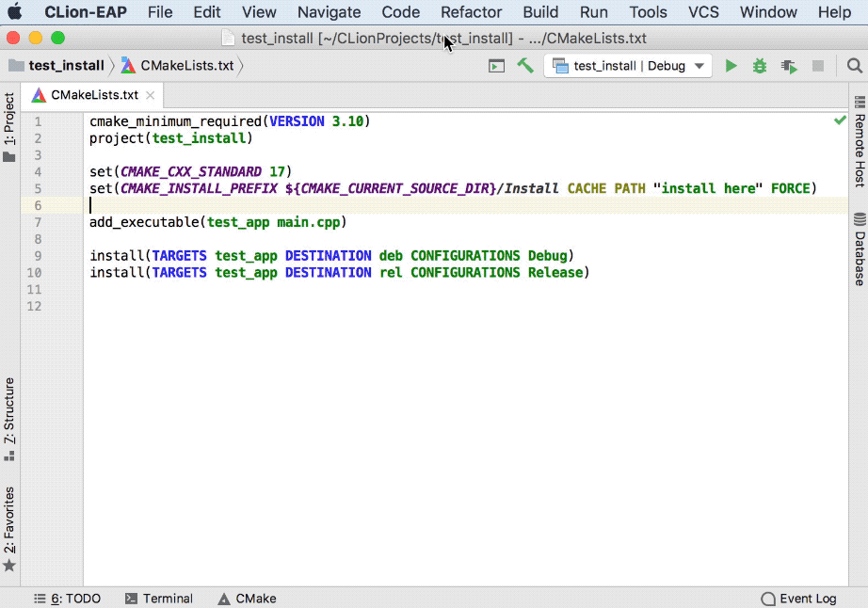Image resolution: width=868 pixels, height=608 pixels.
Task: Build the project with the hammer icon
Action: 526,65
